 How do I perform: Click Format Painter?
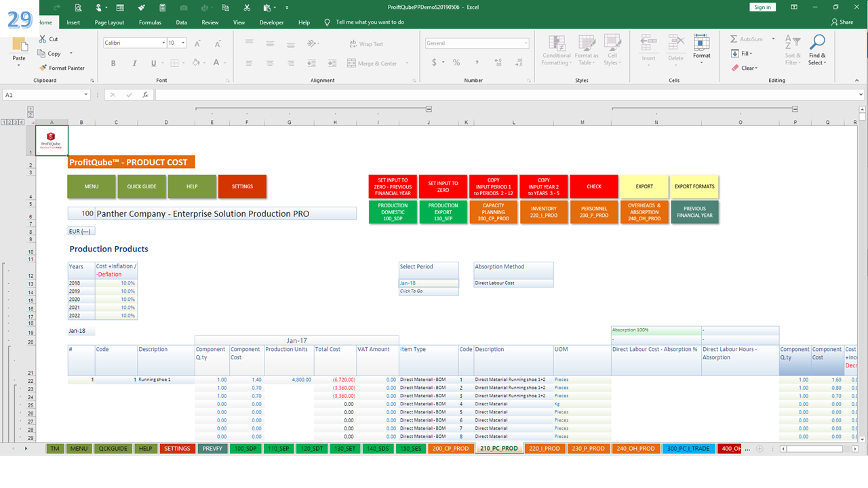pos(62,68)
